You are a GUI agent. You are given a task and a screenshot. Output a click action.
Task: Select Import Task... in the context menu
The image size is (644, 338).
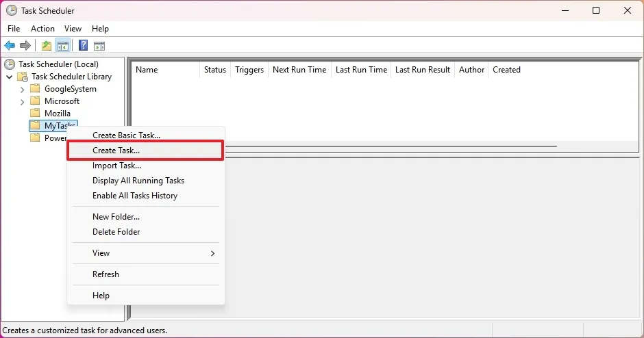(116, 166)
